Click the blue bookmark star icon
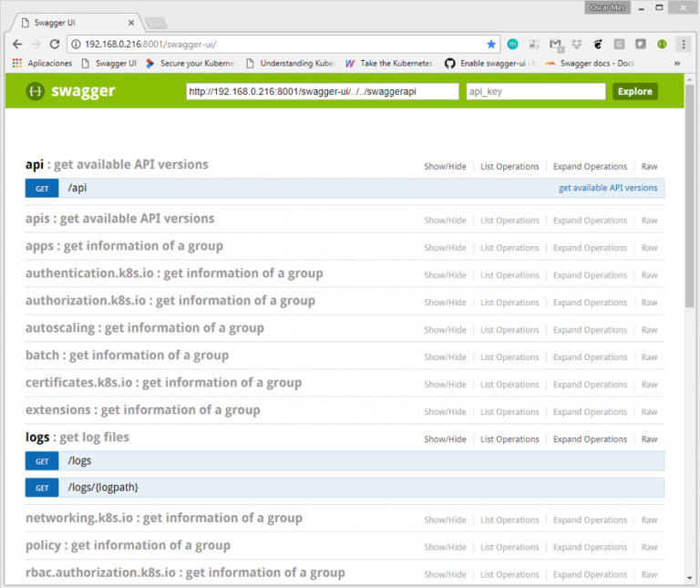 (x=491, y=44)
